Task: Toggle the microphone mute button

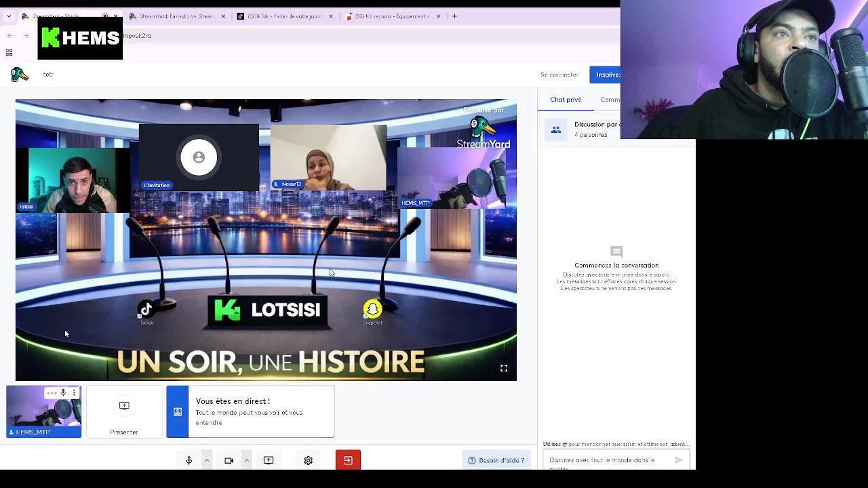Action: click(x=189, y=460)
